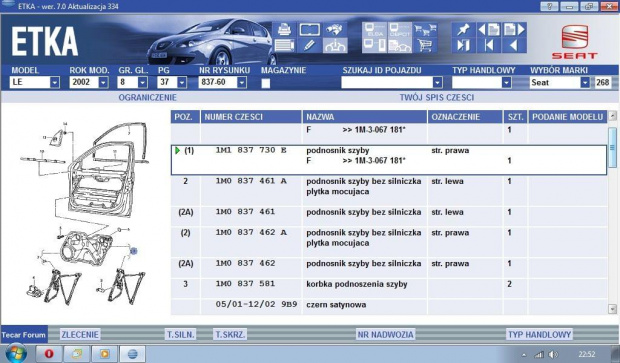Viewport: 620px width, 363px height.
Task: Click the lined list page icon
Action: click(284, 45)
